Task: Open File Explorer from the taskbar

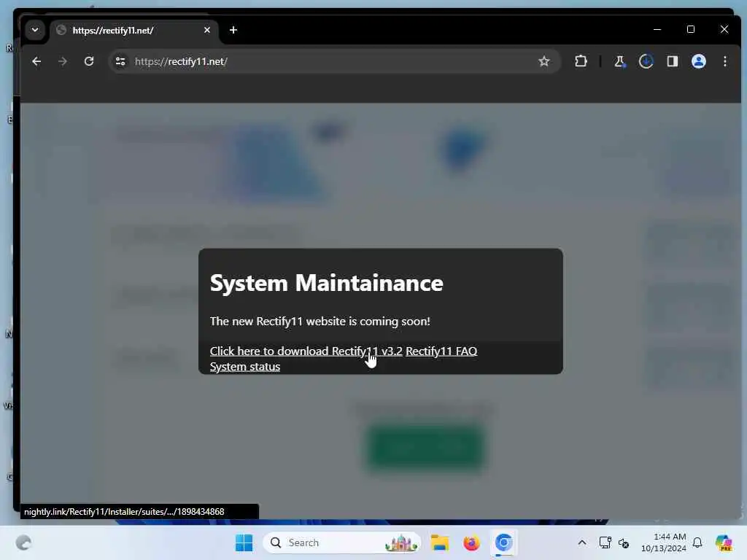Action: tap(439, 542)
